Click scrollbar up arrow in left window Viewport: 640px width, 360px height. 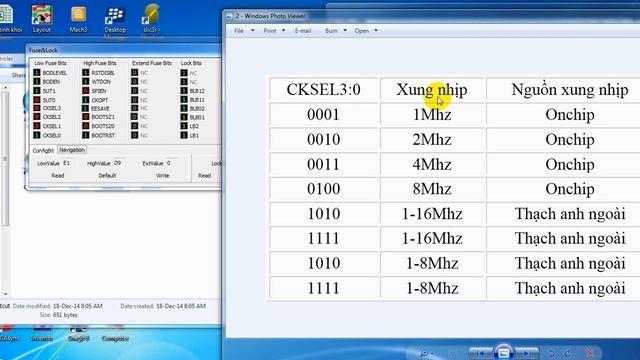5,88
